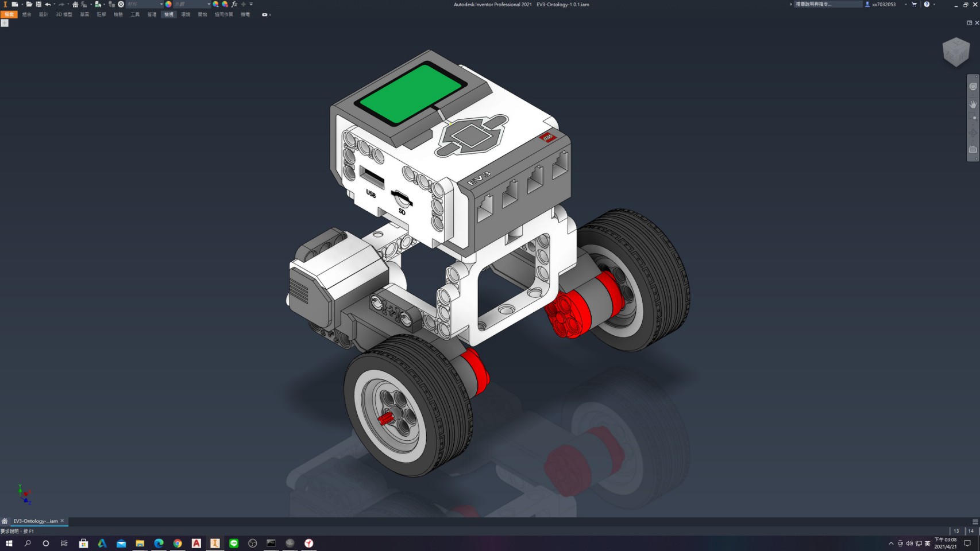Select the front left wheel of model

409,405
